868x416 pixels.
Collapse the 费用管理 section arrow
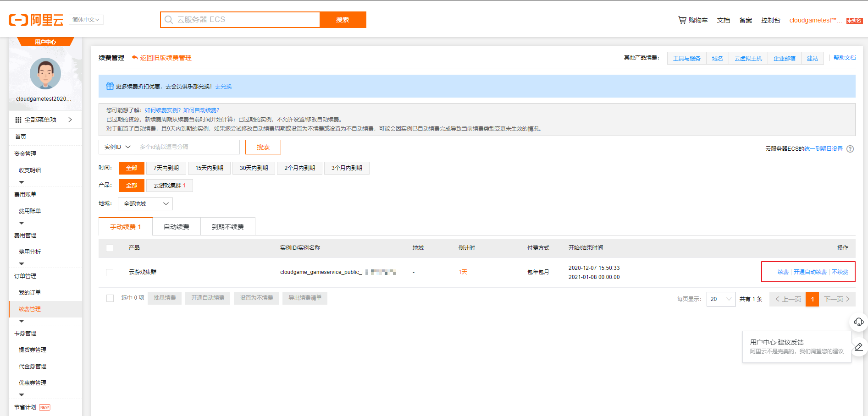point(22,264)
